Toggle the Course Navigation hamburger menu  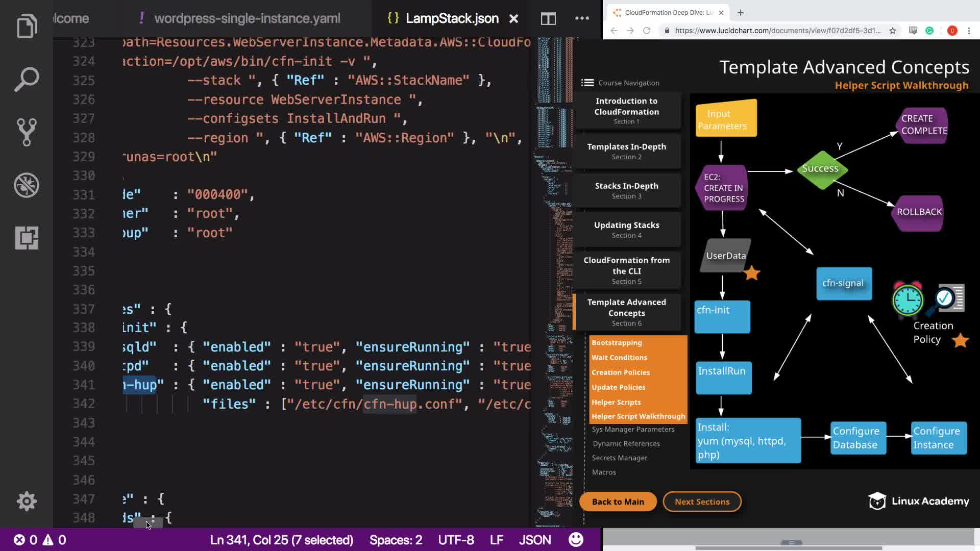click(x=587, y=83)
